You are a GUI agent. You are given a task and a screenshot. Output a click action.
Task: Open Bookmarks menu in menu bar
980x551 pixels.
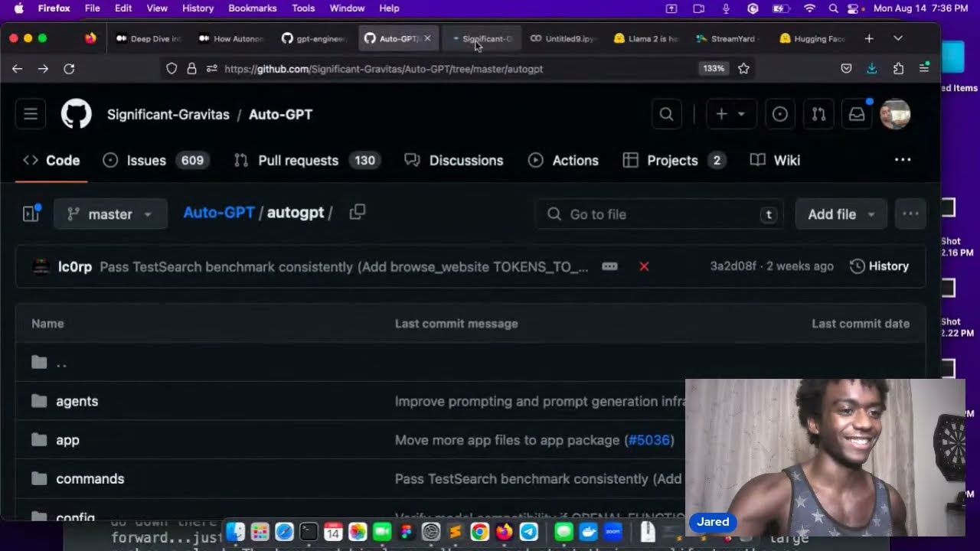coord(252,8)
